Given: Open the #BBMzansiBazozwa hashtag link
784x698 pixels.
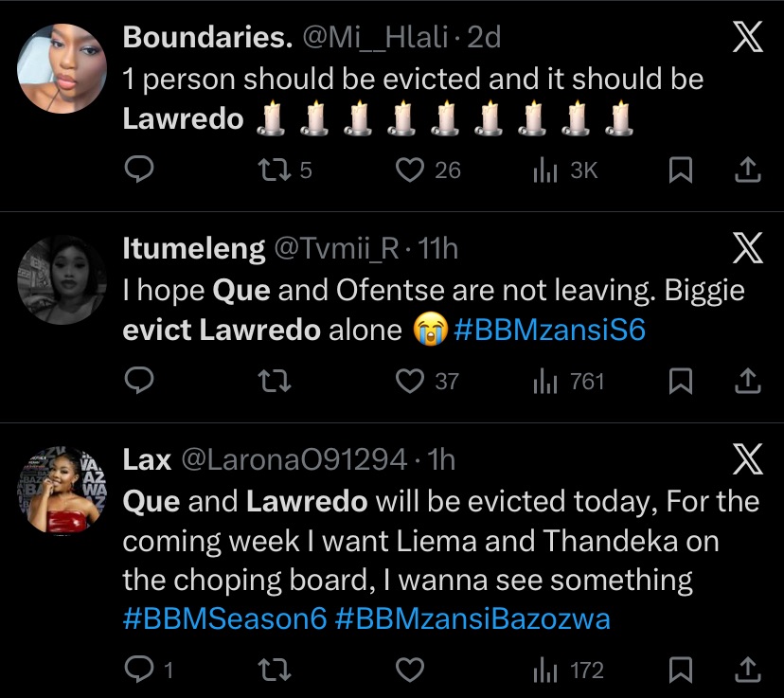Looking at the screenshot, I should 472,618.
